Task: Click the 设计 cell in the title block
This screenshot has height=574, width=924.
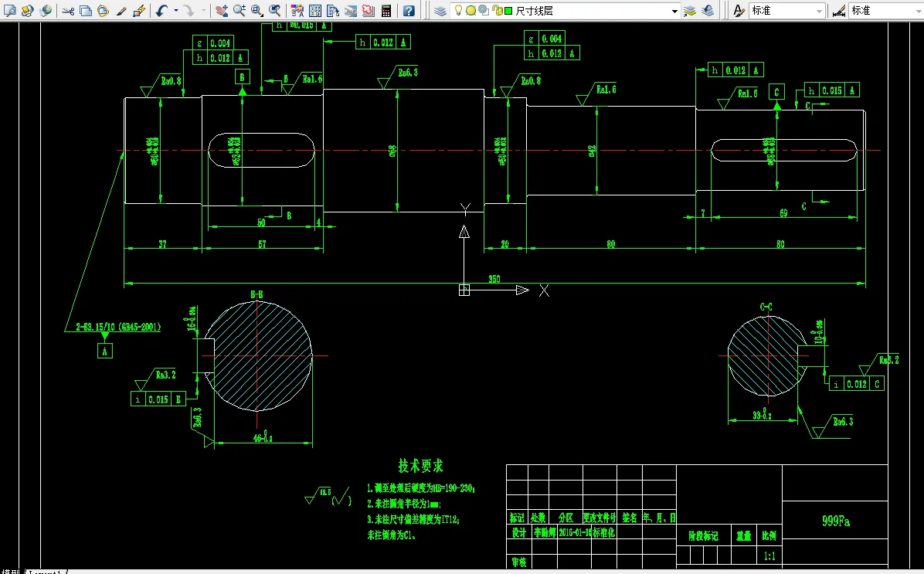Action: coord(519,532)
